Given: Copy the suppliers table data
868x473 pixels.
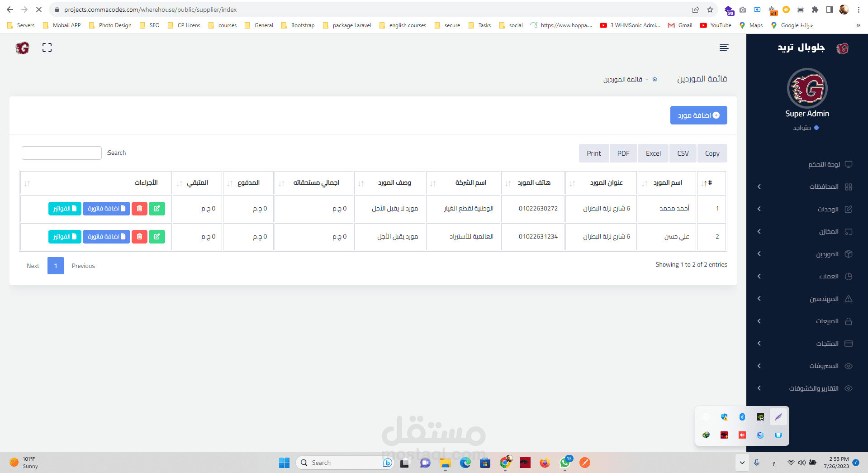Looking at the screenshot, I should [712, 153].
